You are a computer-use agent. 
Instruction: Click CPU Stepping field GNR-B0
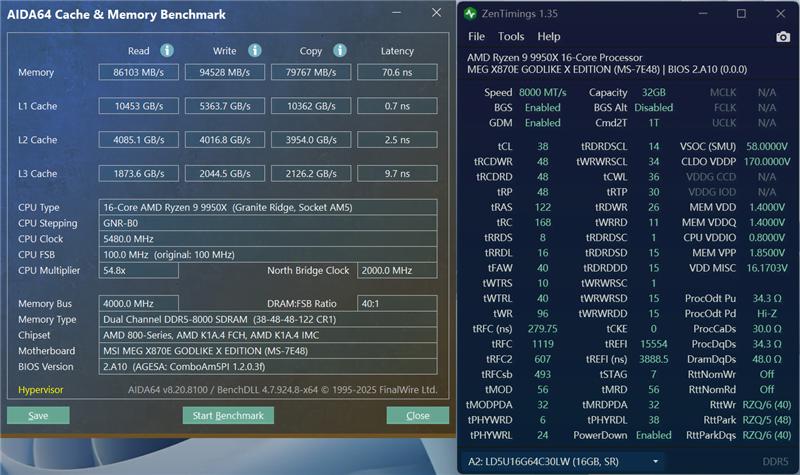pos(268,223)
